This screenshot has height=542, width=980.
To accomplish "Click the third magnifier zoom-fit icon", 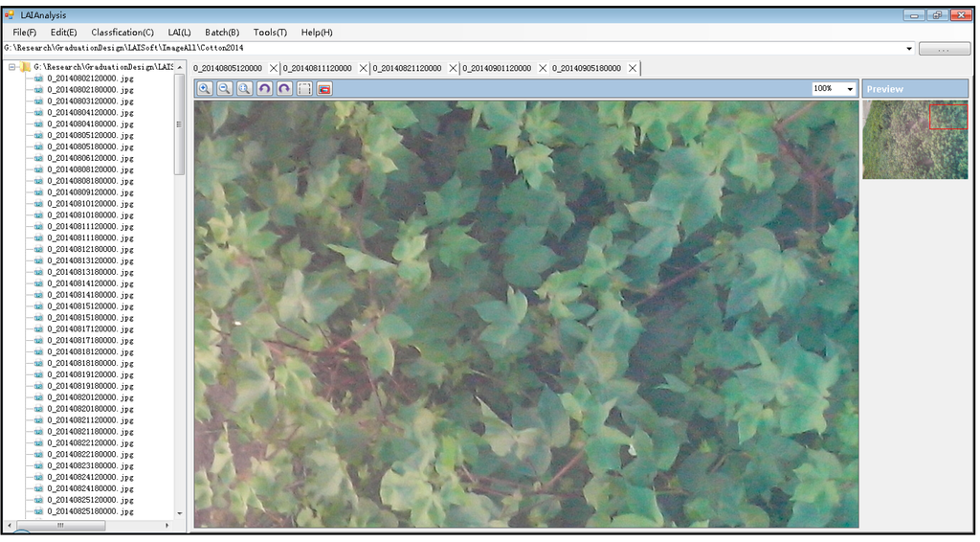I will [245, 88].
